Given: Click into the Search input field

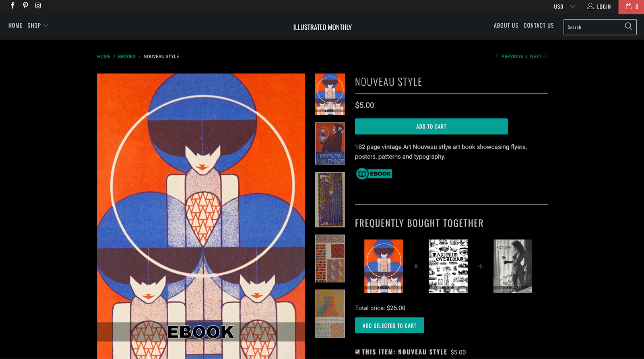Looking at the screenshot, I should (593, 27).
